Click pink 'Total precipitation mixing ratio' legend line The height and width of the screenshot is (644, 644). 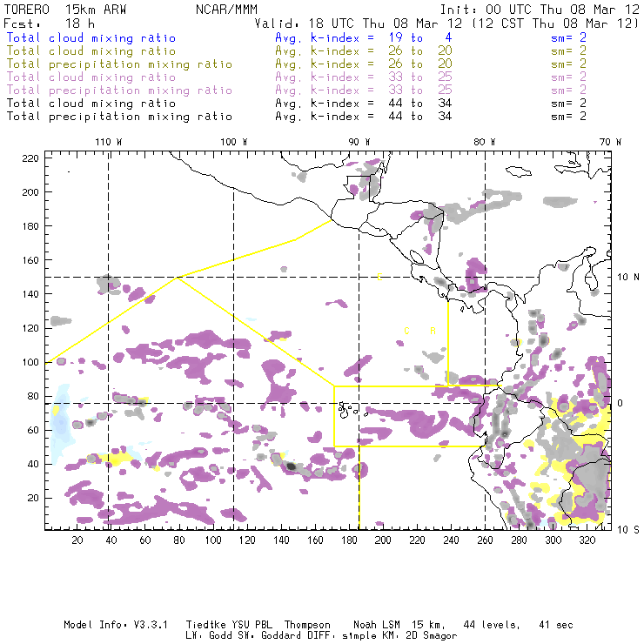coord(119,91)
